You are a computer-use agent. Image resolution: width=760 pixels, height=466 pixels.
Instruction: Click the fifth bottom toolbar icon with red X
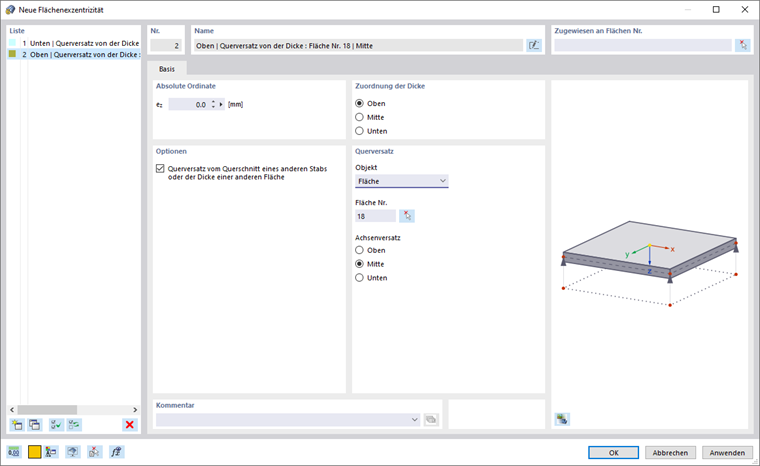click(95, 452)
